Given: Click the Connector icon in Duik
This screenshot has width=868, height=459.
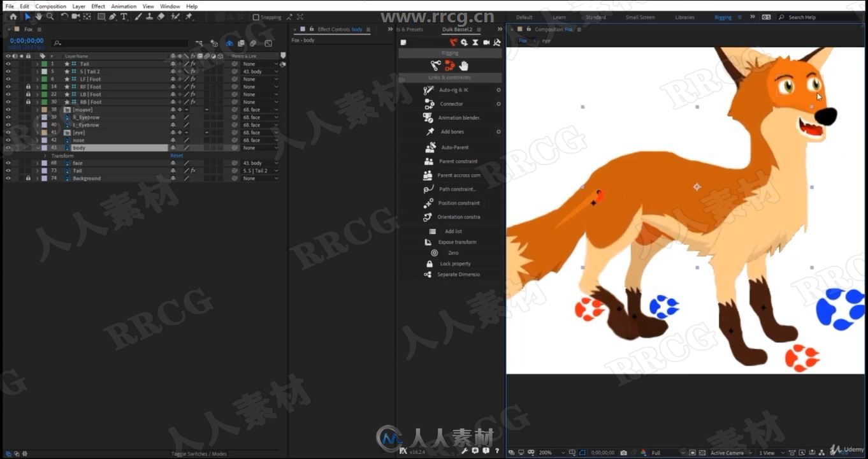Looking at the screenshot, I should 429,104.
